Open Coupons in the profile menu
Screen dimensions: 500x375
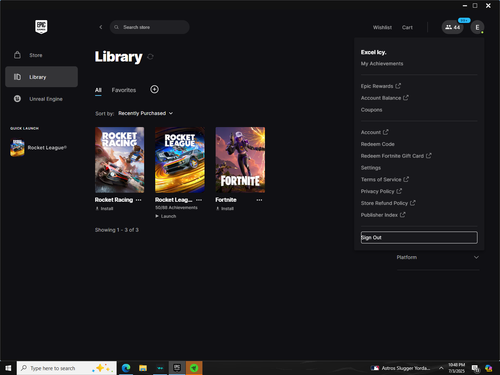371,110
